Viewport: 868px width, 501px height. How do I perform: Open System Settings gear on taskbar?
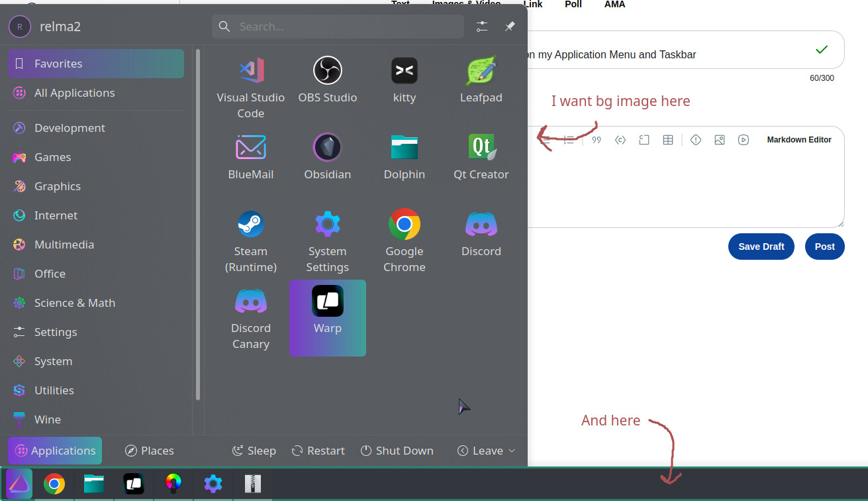point(213,484)
